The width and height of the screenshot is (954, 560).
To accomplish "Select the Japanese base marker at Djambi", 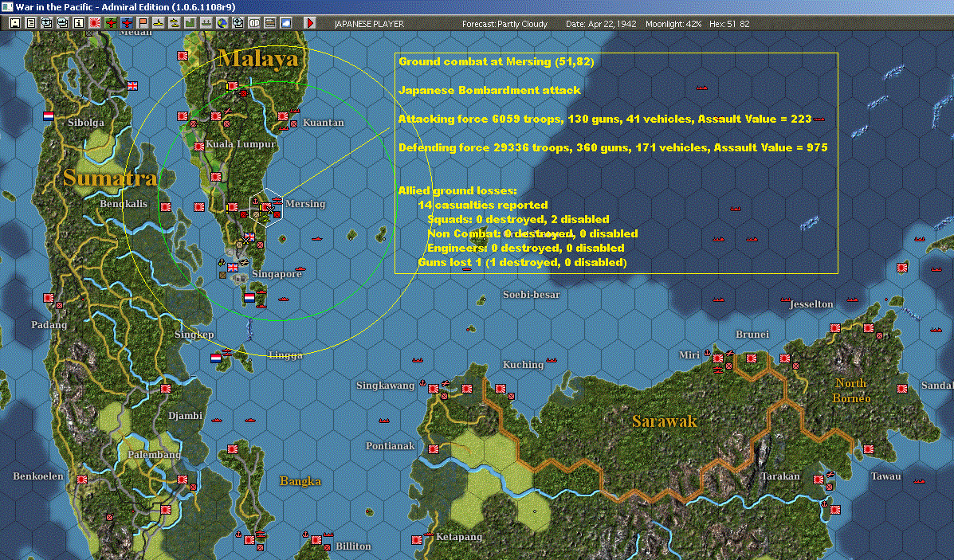I will click(x=166, y=389).
